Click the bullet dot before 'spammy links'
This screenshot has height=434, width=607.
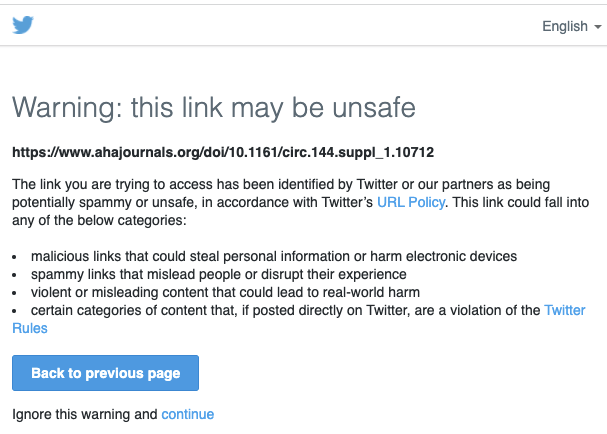point(15,276)
